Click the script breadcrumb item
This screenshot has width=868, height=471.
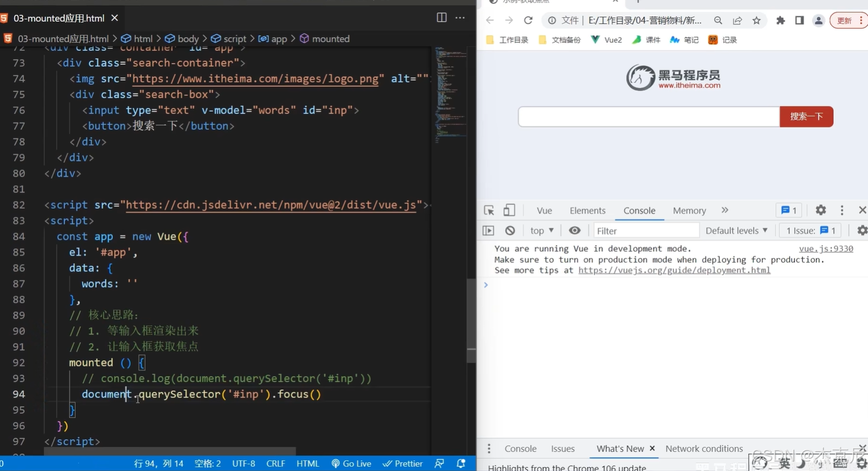(228, 39)
